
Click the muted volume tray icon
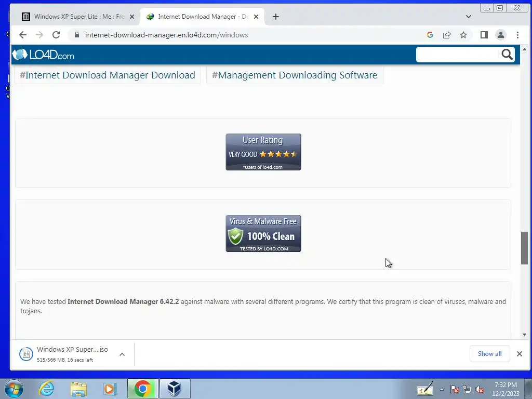pos(480,389)
